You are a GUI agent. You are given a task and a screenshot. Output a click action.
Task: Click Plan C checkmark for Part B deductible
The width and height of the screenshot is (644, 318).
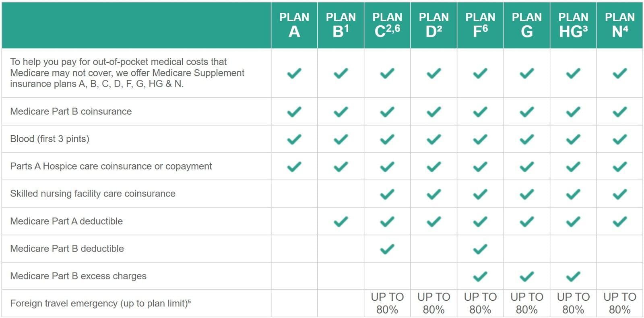(x=387, y=249)
